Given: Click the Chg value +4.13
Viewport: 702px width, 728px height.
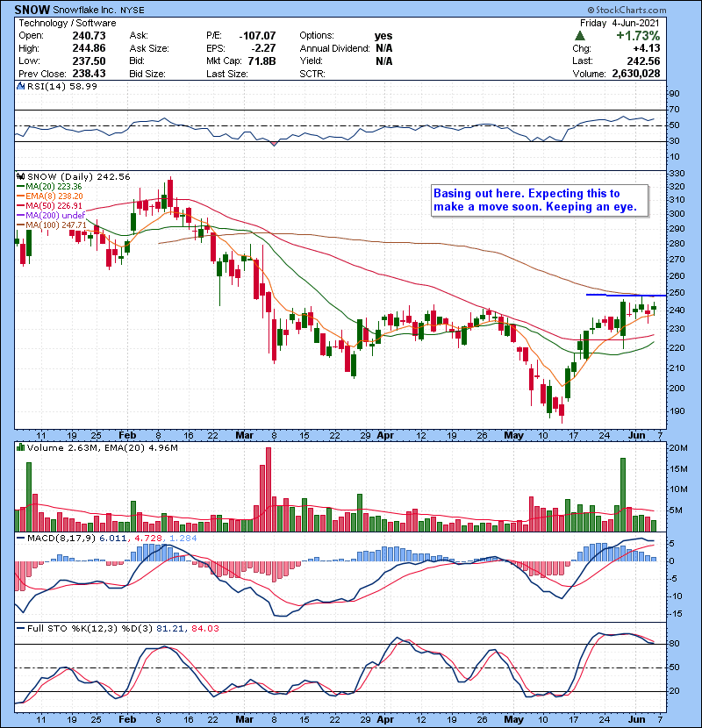Looking at the screenshot, I should (646, 48).
